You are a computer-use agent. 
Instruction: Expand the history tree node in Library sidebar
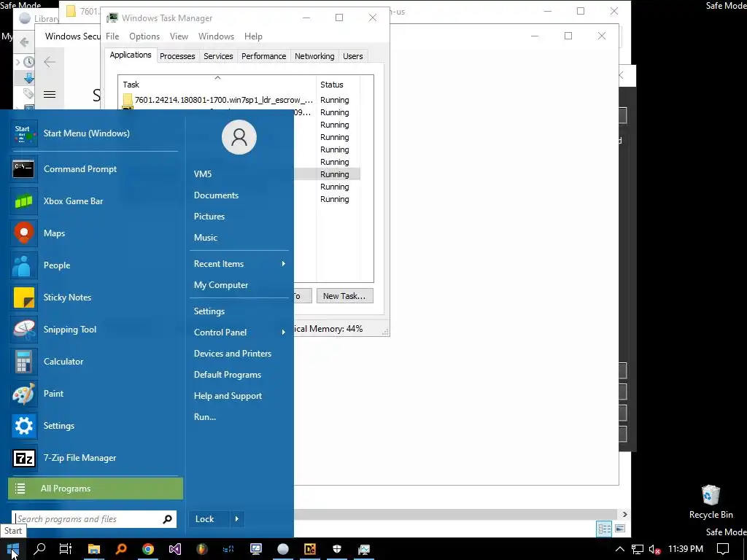click(18, 62)
